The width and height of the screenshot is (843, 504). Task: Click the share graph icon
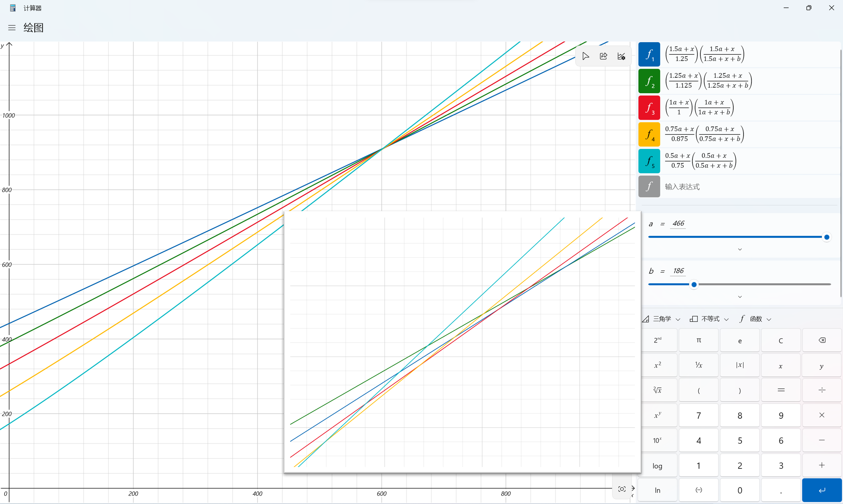tap(603, 56)
